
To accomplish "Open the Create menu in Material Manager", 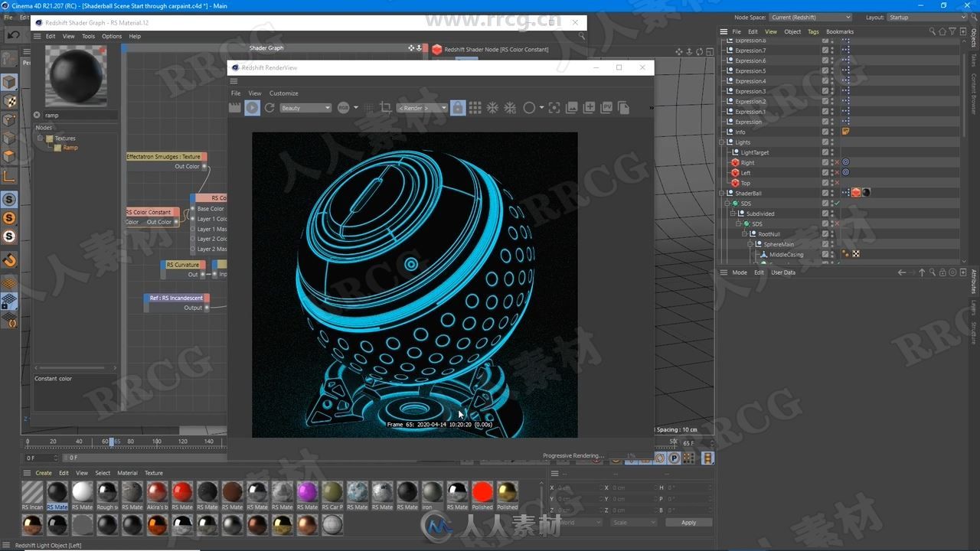I will coord(44,473).
